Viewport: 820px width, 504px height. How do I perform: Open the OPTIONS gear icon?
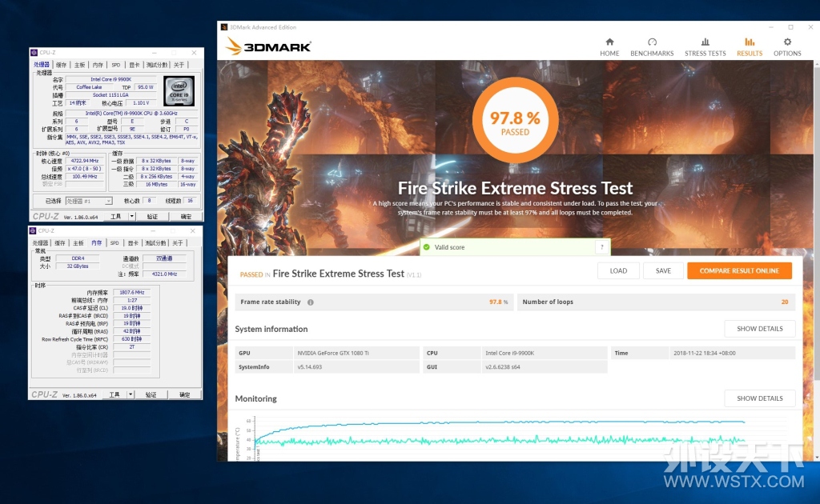787,42
